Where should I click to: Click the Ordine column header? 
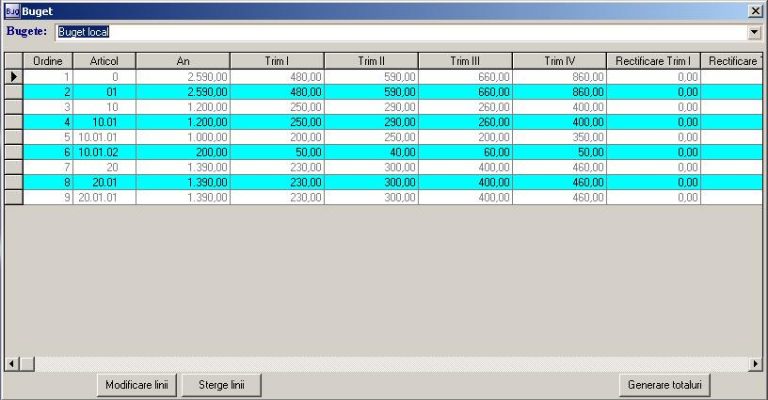48,61
